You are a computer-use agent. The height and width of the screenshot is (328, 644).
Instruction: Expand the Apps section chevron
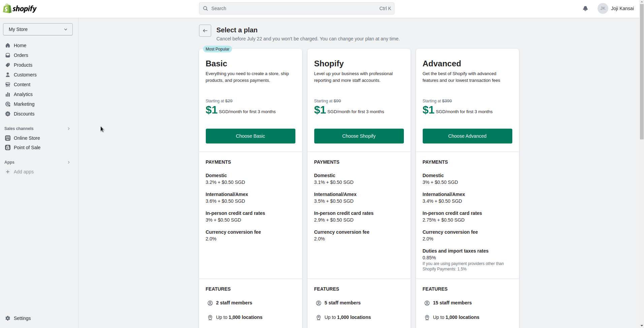[69, 162]
